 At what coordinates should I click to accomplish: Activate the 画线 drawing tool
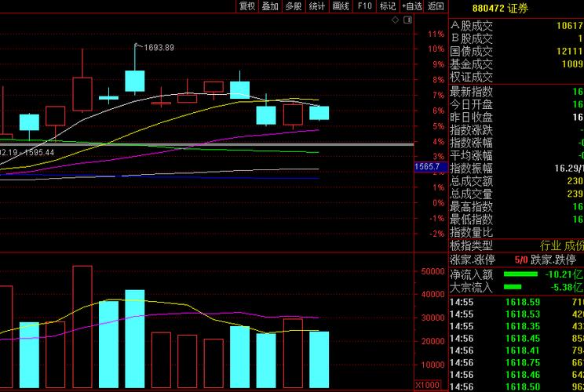[341, 6]
